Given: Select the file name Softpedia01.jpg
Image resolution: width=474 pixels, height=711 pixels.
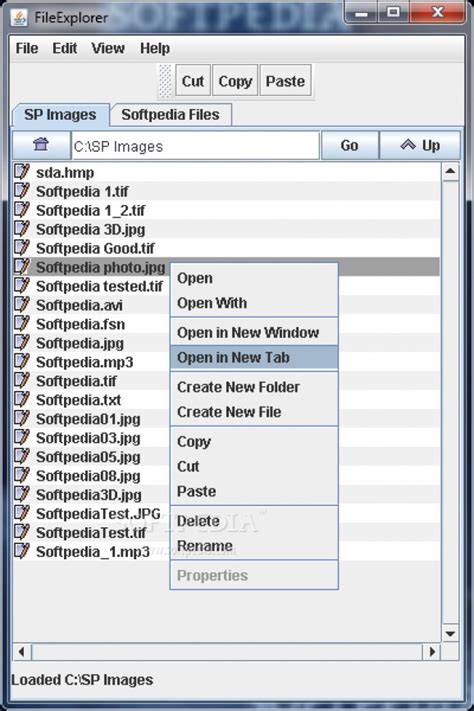Looking at the screenshot, I should tap(88, 419).
